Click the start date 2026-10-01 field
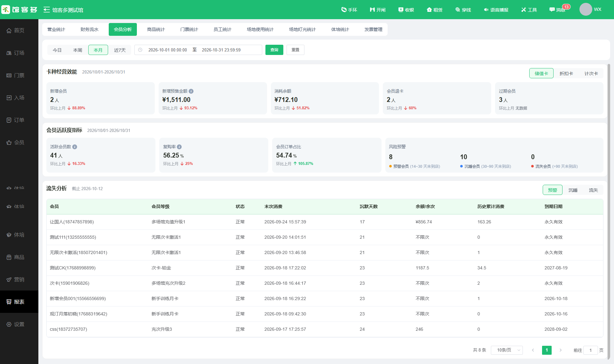The height and width of the screenshot is (364, 614). (x=168, y=50)
